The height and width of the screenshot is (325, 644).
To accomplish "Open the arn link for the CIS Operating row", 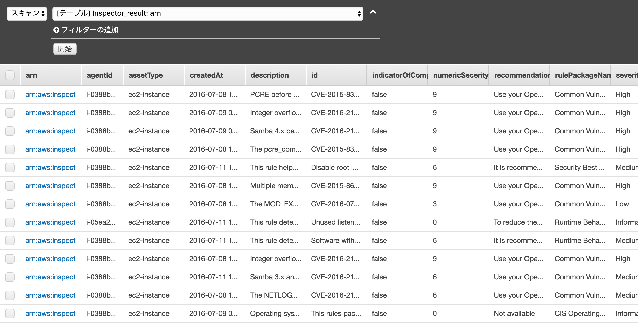I will [x=50, y=313].
